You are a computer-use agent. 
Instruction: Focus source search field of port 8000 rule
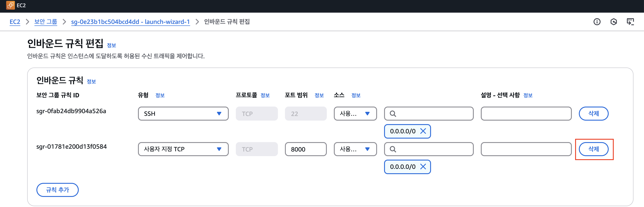pos(429,149)
